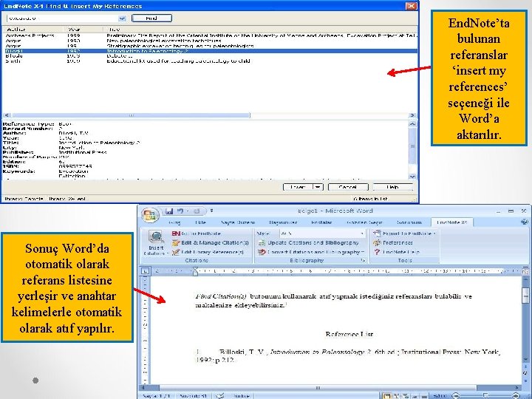Switch to the Gözden Geçir ribbon tab

(364, 222)
